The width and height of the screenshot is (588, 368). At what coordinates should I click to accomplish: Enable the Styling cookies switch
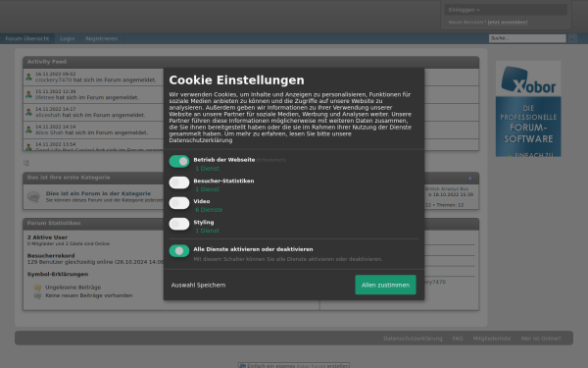click(179, 224)
